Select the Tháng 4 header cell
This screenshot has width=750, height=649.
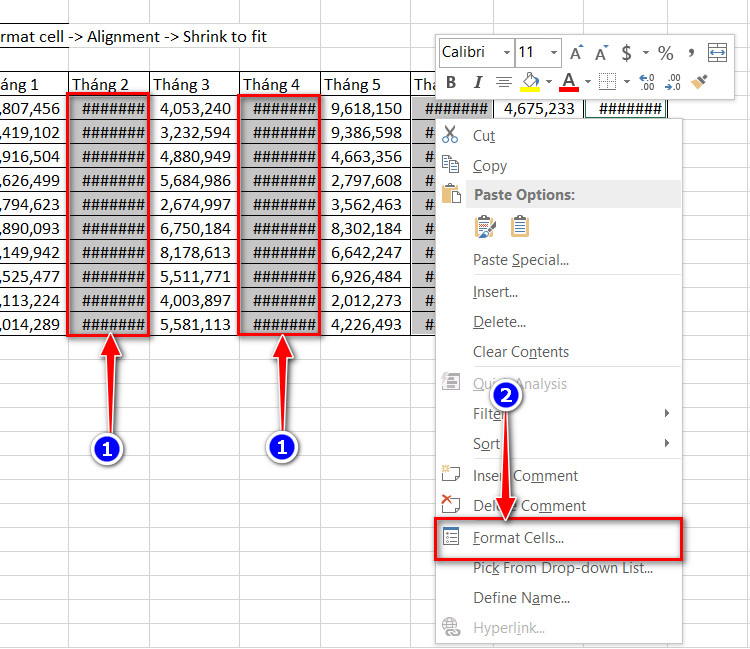(x=280, y=84)
